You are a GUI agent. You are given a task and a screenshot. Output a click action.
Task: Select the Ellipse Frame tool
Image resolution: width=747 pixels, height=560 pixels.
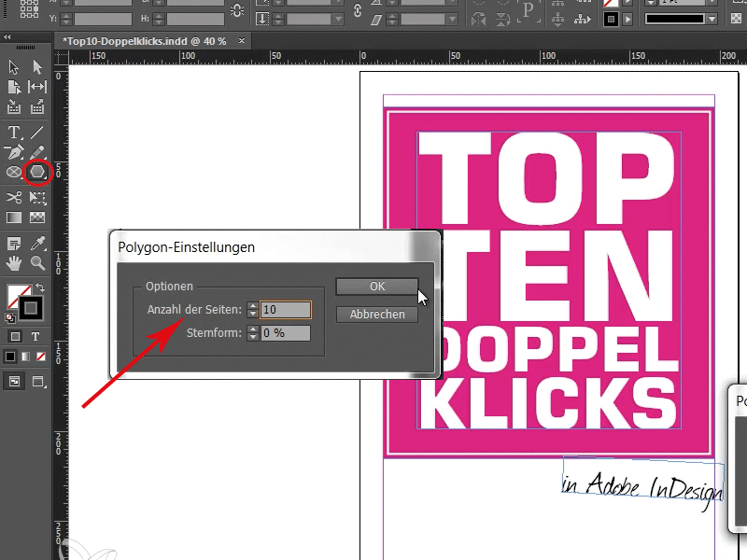click(14, 172)
